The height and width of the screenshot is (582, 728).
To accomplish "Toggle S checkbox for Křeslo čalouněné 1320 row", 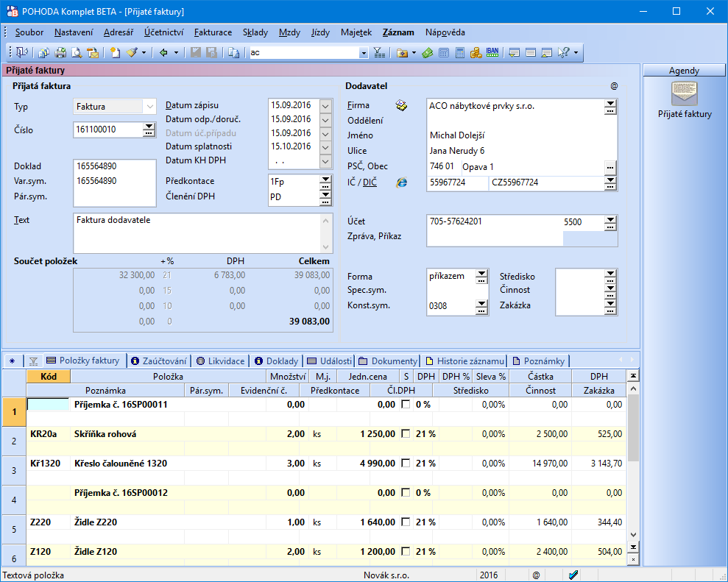I will click(x=406, y=463).
